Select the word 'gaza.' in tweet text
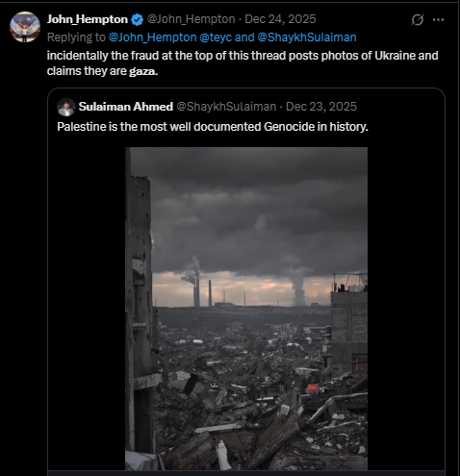The height and width of the screenshot is (476, 460). 143,71
